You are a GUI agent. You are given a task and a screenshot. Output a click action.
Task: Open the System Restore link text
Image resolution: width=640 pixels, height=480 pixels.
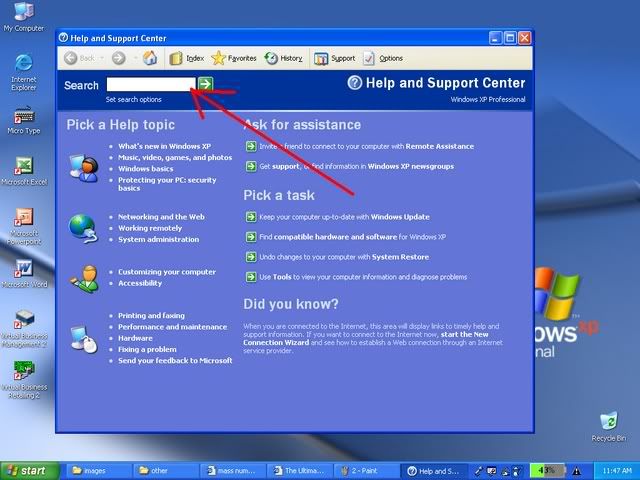coord(400,257)
